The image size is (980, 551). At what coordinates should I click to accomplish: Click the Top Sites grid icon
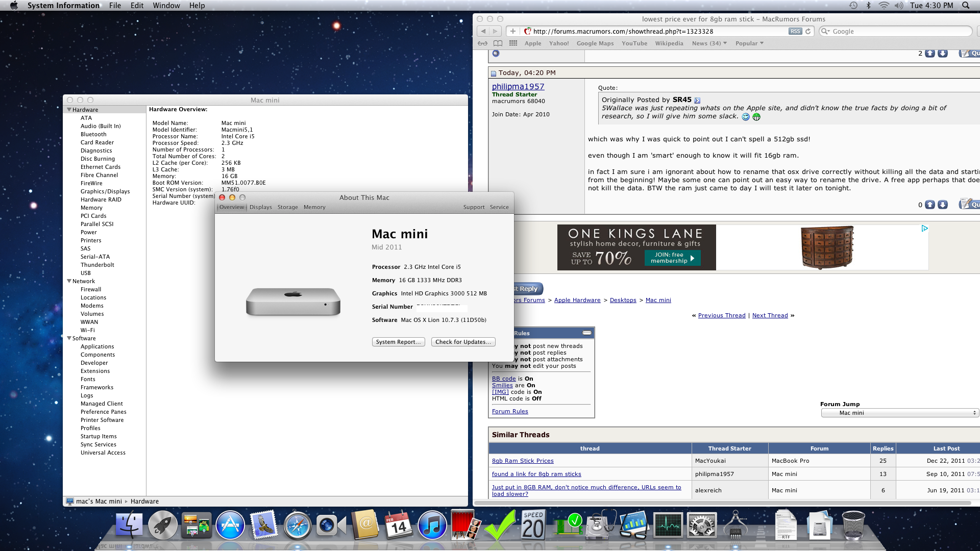point(513,43)
